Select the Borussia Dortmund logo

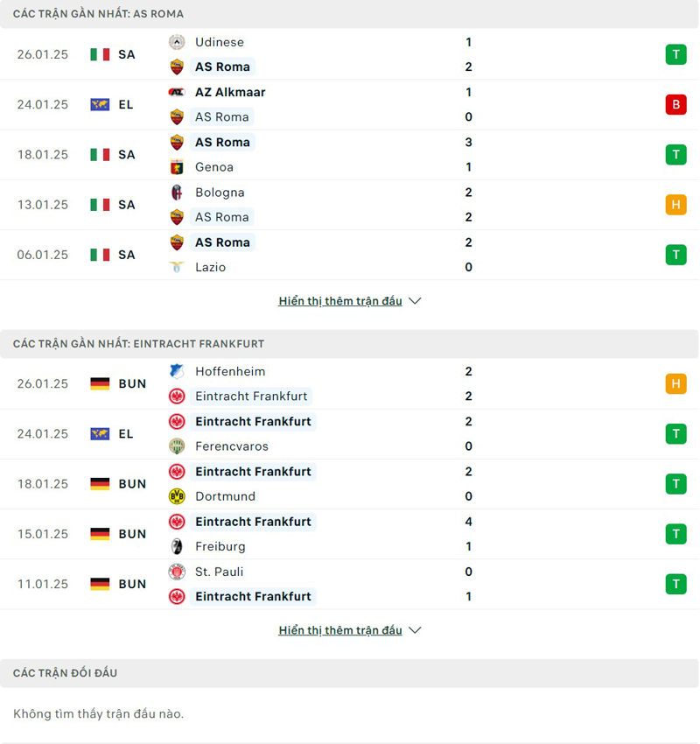[177, 496]
